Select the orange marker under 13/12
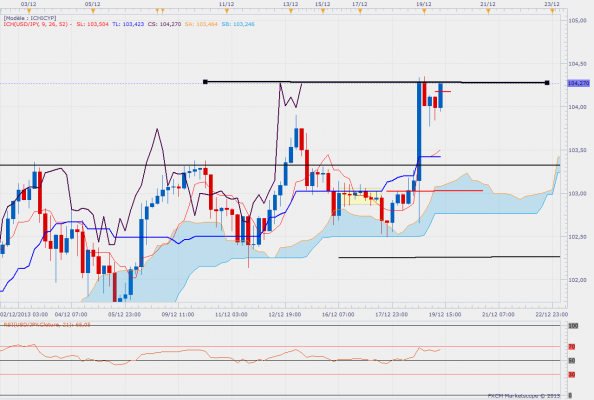Screen dimensions: 594x400 291,11
